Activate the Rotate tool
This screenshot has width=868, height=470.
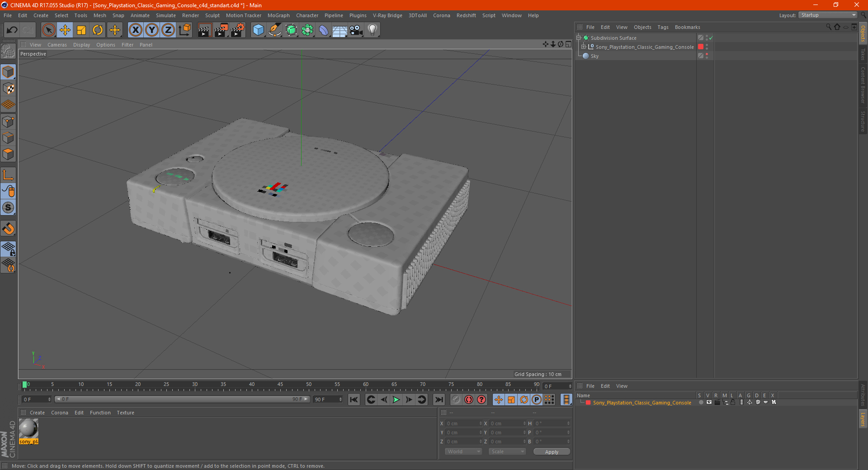click(98, 30)
